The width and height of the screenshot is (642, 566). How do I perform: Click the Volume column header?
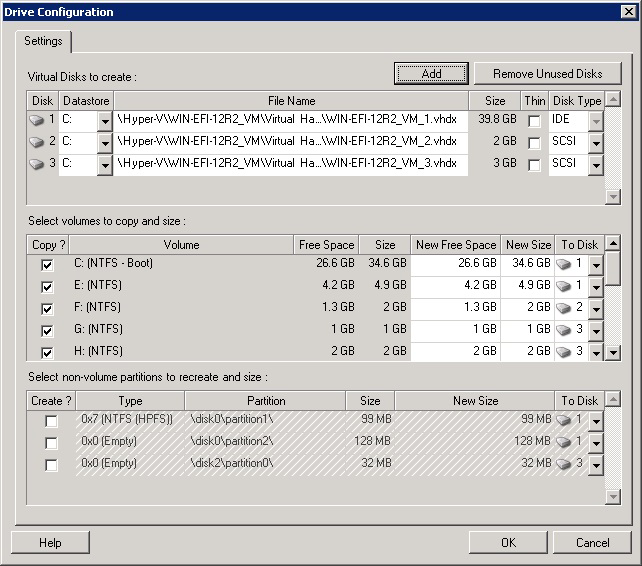coord(181,245)
